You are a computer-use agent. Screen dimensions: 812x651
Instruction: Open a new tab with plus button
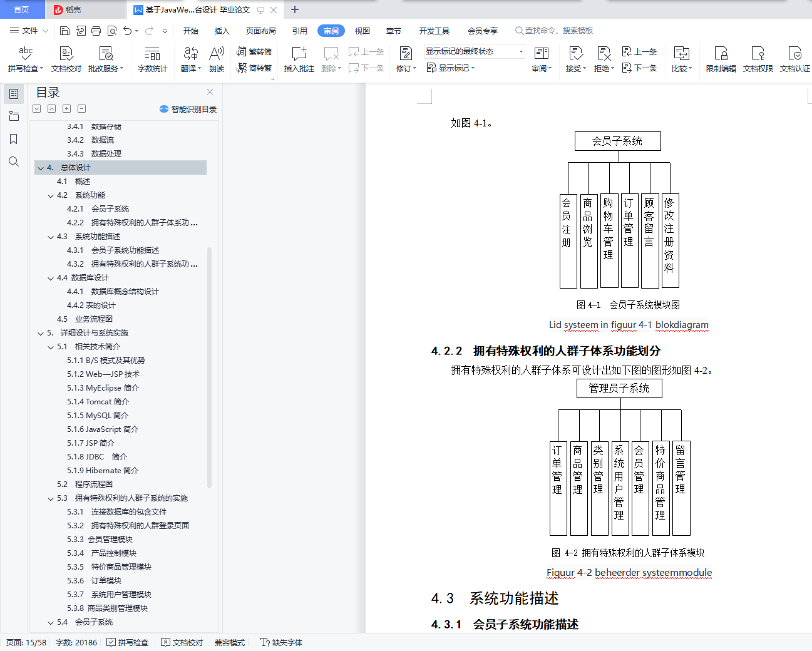[x=295, y=9]
